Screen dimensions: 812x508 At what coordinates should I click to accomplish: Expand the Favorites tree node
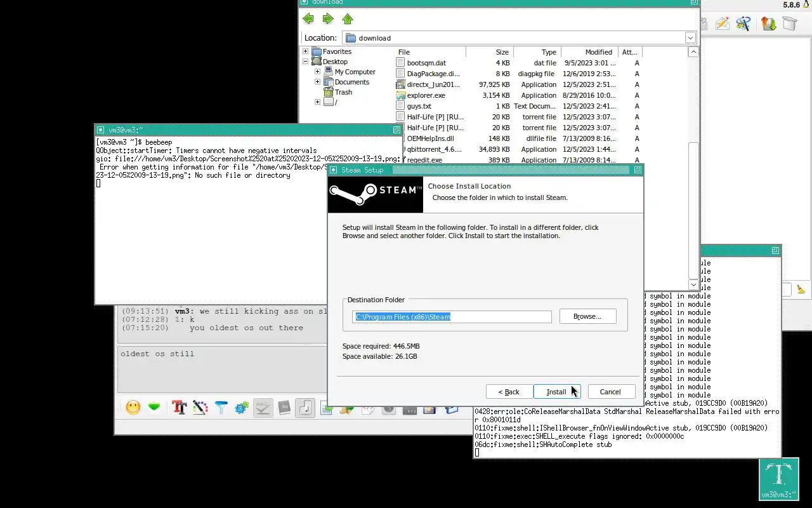pos(305,51)
